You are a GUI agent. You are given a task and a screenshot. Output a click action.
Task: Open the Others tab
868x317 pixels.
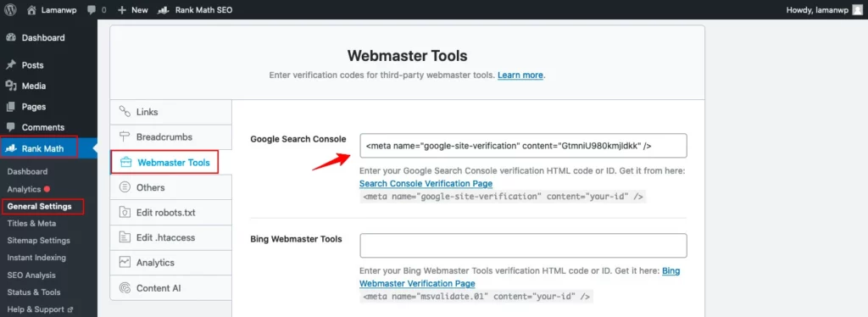[170, 187]
